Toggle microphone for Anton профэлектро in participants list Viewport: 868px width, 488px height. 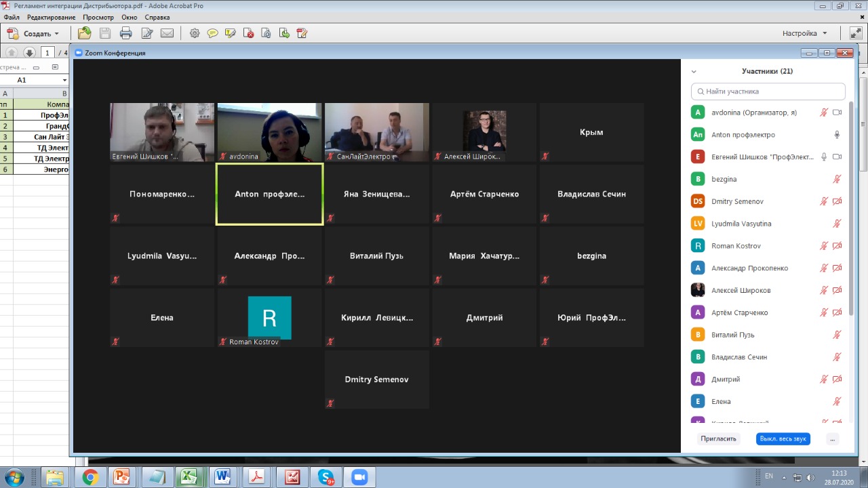(x=837, y=135)
